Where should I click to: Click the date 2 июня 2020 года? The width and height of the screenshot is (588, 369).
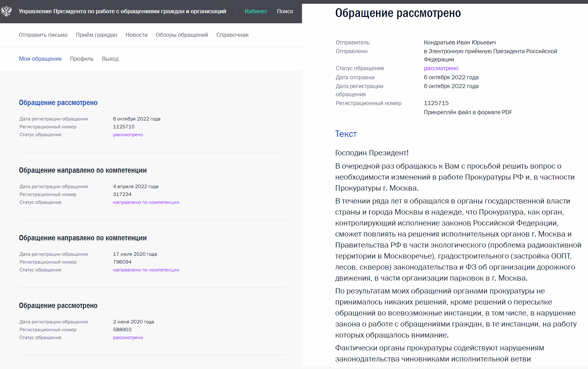(x=134, y=322)
